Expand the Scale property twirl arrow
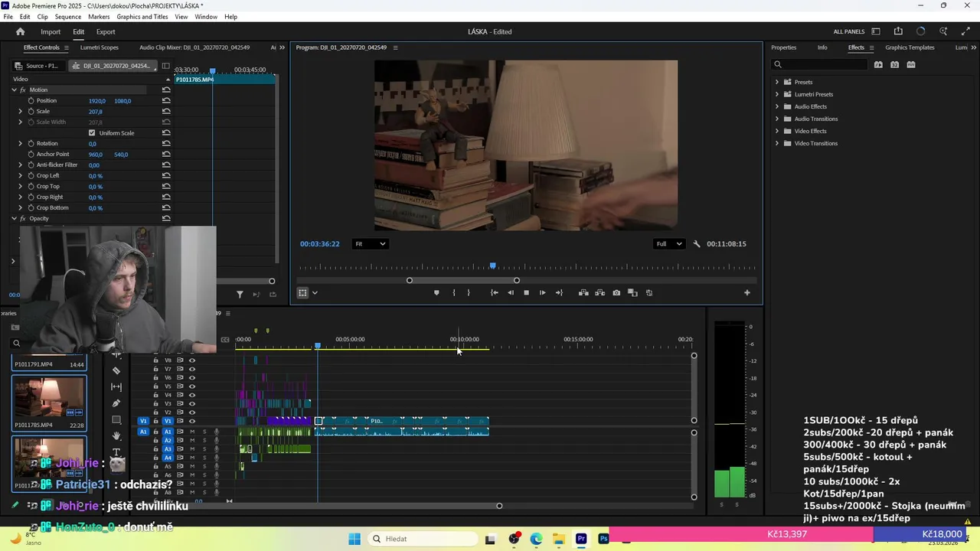980x551 pixels. (x=21, y=111)
